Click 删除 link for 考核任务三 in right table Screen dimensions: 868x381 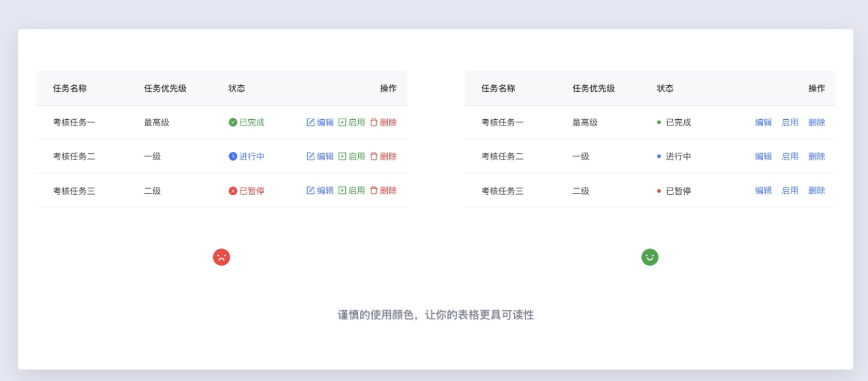click(817, 190)
